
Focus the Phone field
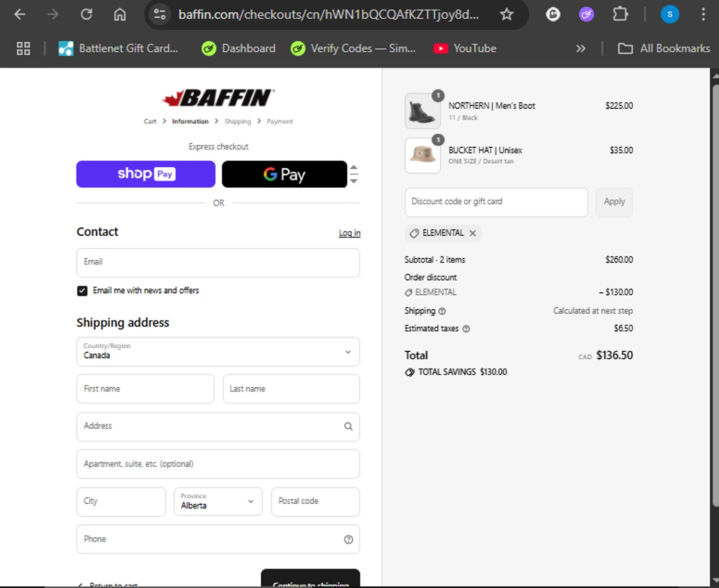tap(218, 539)
